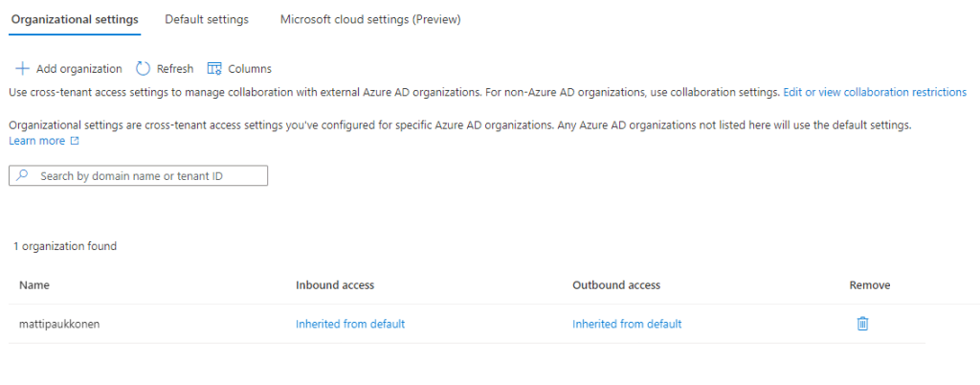Viewport: 980px width, 385px height.
Task: Click the circular Refresh arrow icon
Action: click(144, 69)
